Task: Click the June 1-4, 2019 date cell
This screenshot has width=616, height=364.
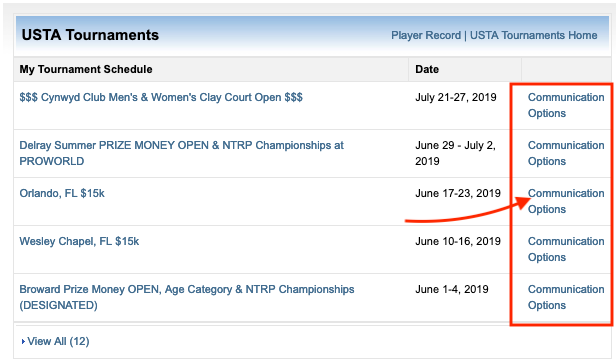Action: pos(452,289)
